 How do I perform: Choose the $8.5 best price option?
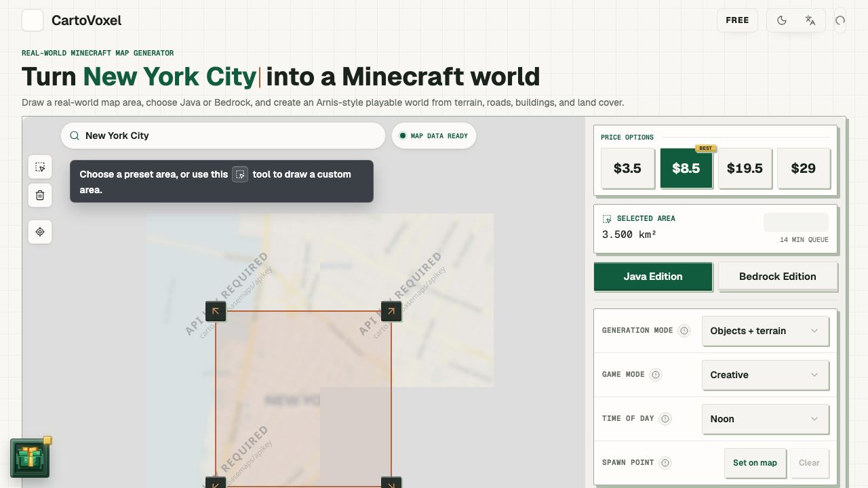686,168
